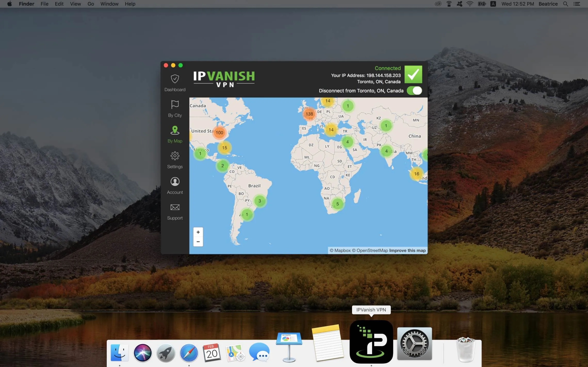
Task: Zoom in using the map plus button
Action: [x=198, y=232]
